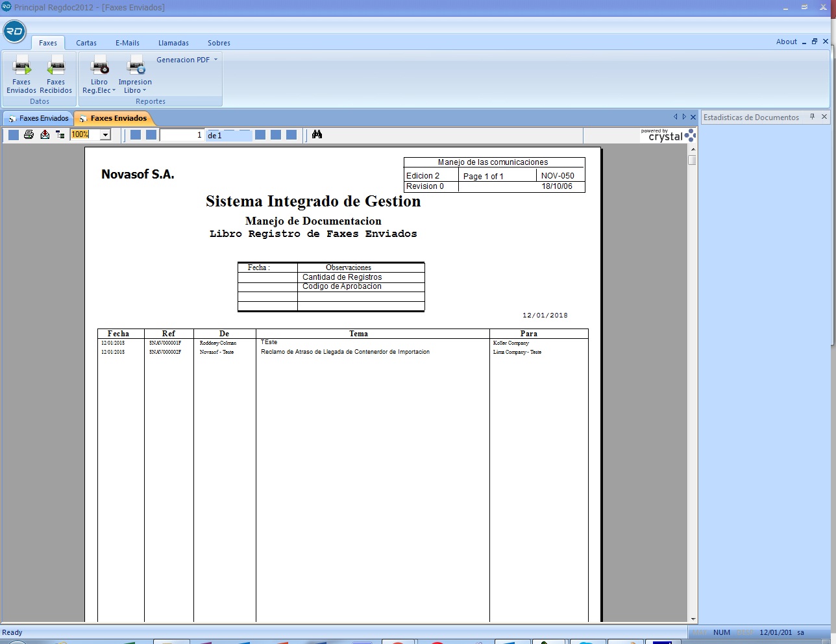Export the report with the export icon

point(45,134)
